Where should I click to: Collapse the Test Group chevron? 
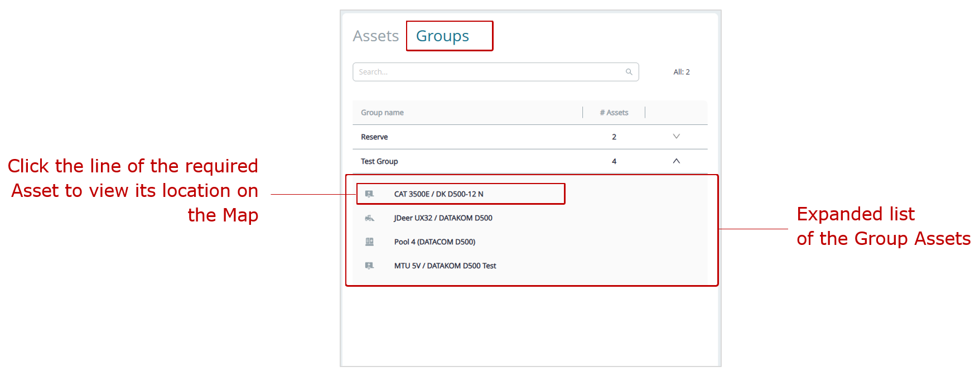[x=676, y=161]
